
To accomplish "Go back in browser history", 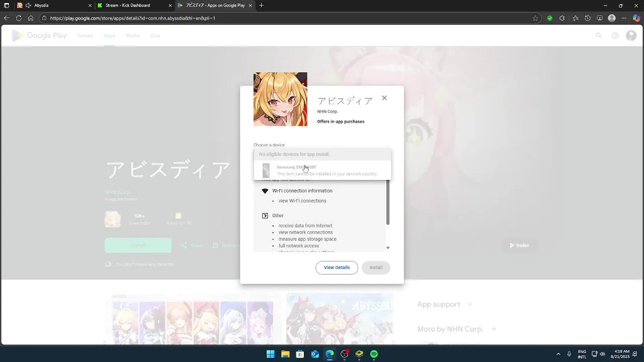I will tap(7, 18).
